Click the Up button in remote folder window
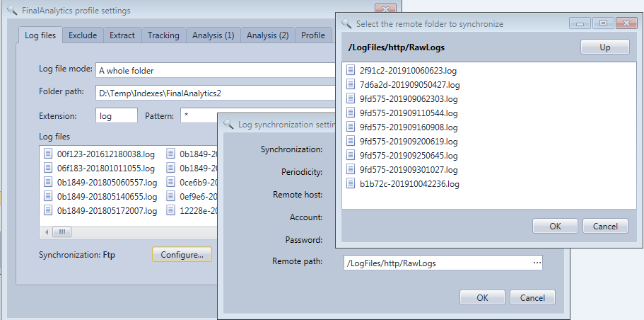Image resolution: width=644 pixels, height=320 pixels. (604, 47)
